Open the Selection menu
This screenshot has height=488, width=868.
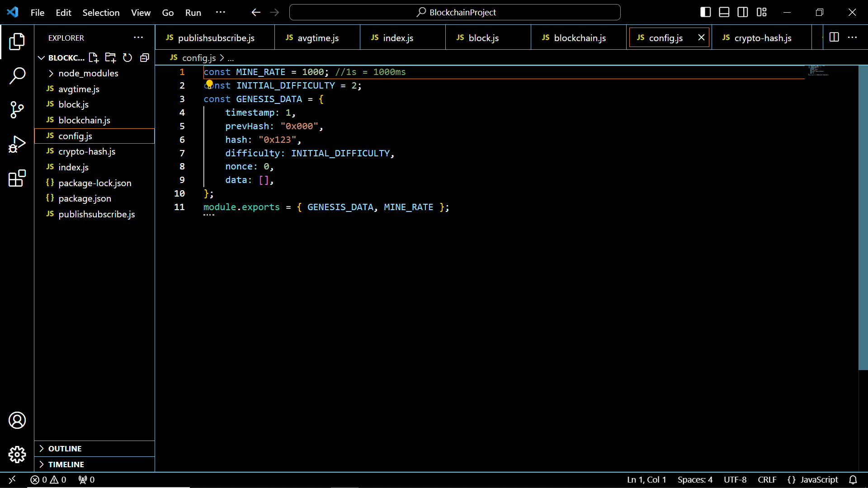pyautogui.click(x=101, y=13)
